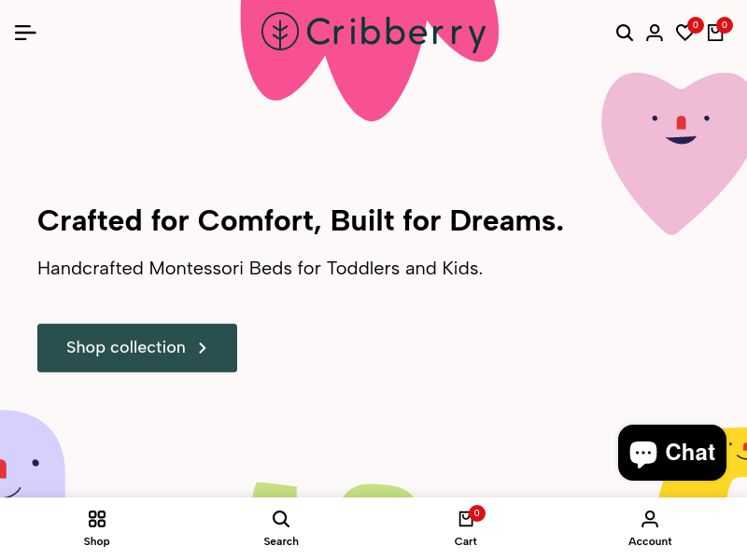The height and width of the screenshot is (560, 747).
Task: Select Account in the bottom navigation bar
Action: click(650, 528)
